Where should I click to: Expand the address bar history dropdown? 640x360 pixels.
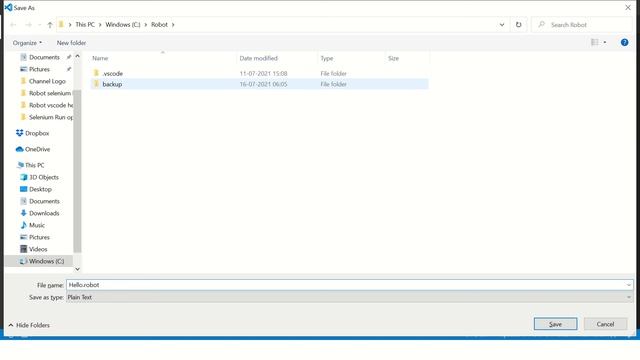pos(502,24)
